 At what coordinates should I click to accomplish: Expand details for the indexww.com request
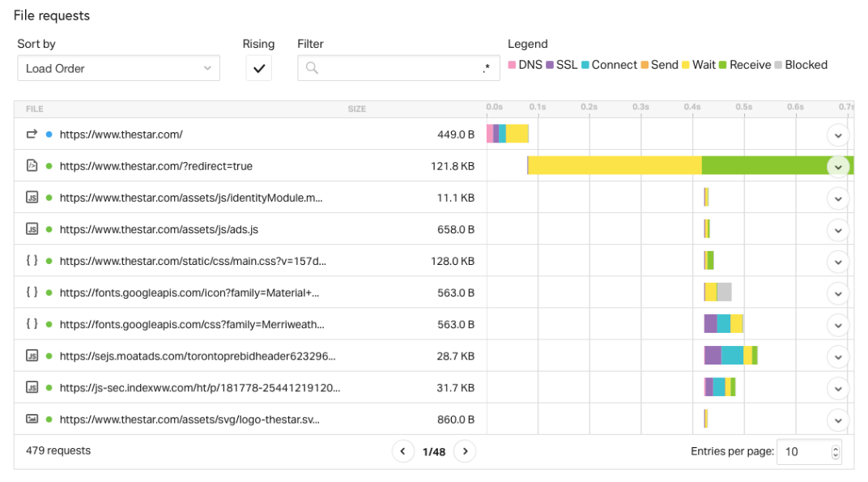click(x=838, y=388)
